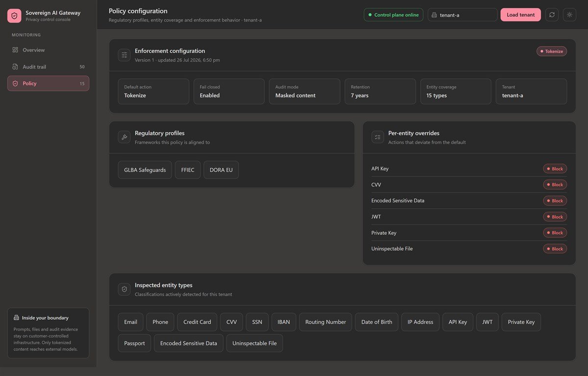Click the Audit trail fingerprint icon
This screenshot has height=376, width=588.
pyautogui.click(x=15, y=67)
